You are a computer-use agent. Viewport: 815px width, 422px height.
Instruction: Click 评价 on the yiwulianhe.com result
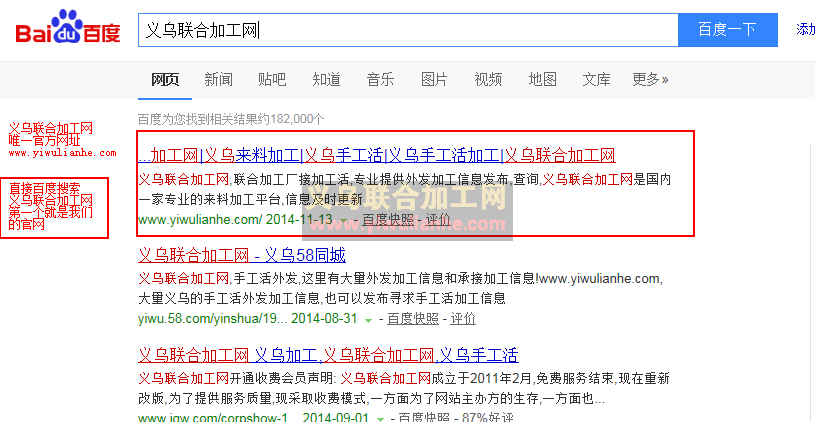pyautogui.click(x=438, y=219)
